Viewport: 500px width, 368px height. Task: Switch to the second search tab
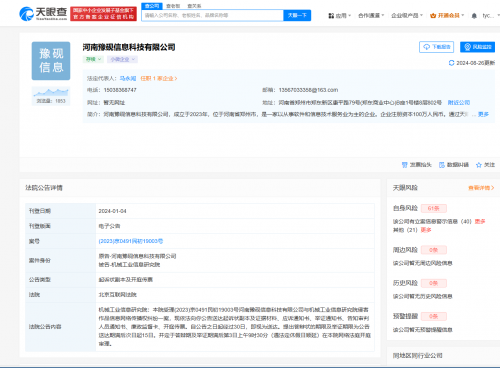pos(173,6)
